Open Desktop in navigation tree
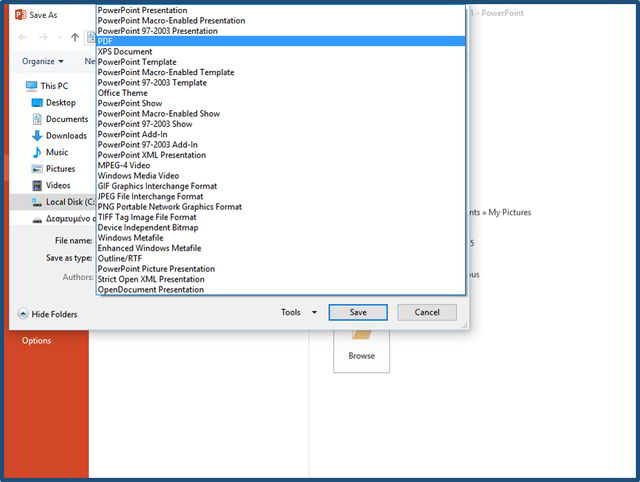The image size is (640, 482). pos(61,103)
